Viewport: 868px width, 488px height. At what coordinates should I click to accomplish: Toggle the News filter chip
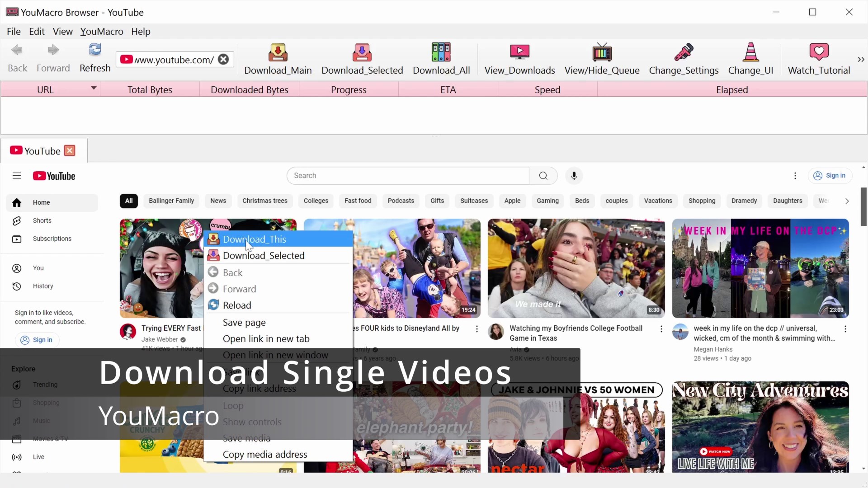tap(218, 201)
